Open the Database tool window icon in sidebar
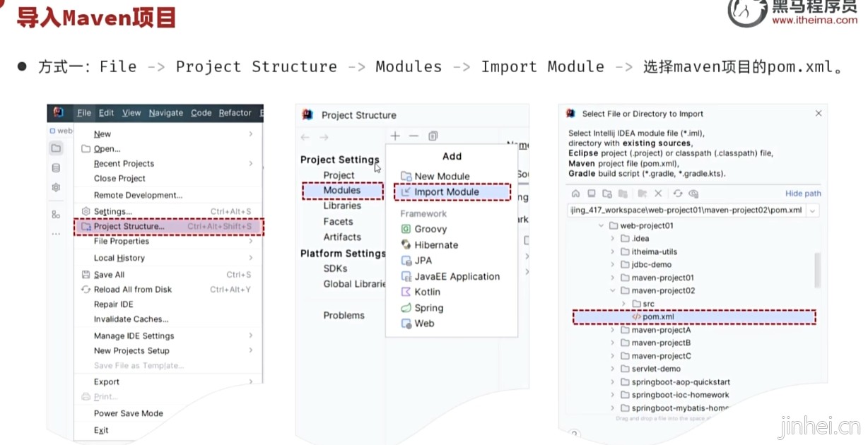This screenshot has height=445, width=868. tap(56, 168)
